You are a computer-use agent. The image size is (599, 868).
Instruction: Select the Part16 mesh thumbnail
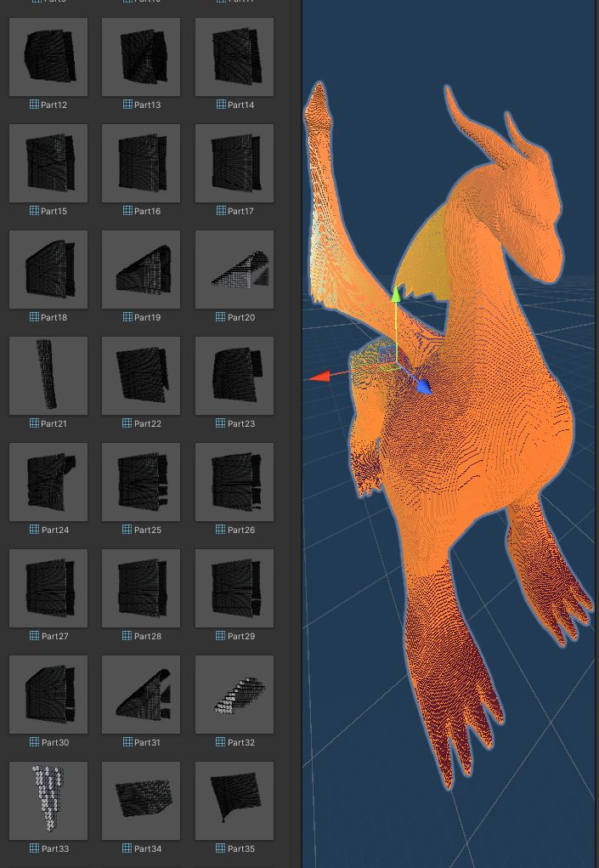click(x=141, y=163)
